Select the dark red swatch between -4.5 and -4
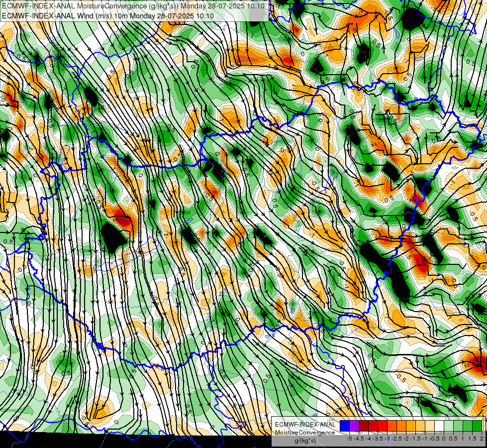Screen dimensions: 487x448 coord(364,426)
